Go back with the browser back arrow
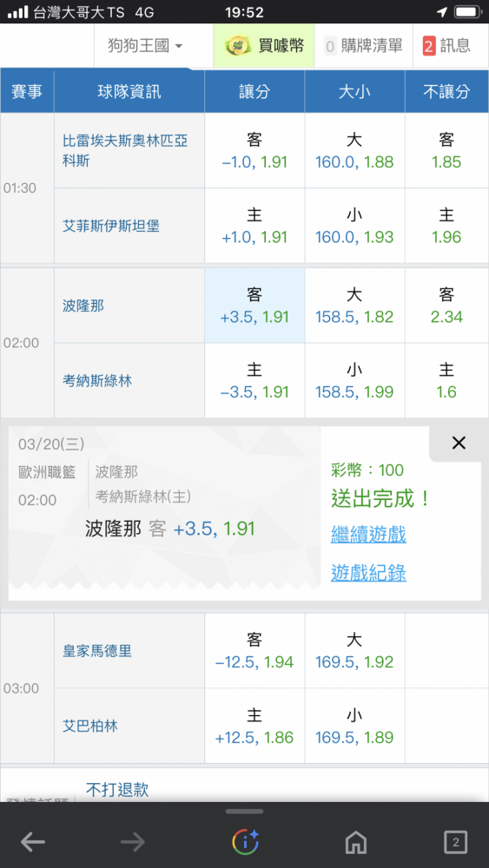The height and width of the screenshot is (868, 489). [33, 842]
